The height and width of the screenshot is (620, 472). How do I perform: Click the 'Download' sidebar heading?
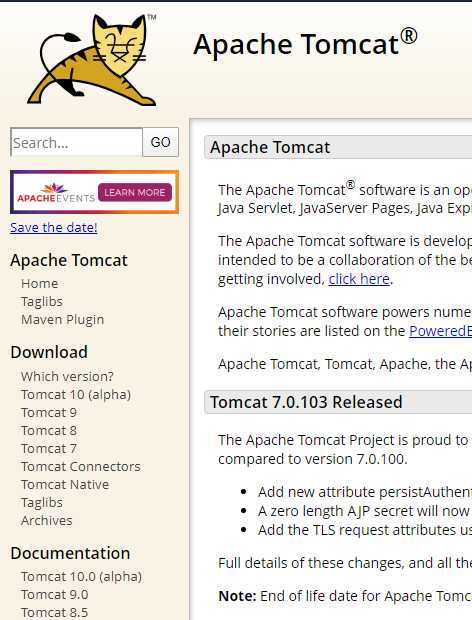click(49, 352)
